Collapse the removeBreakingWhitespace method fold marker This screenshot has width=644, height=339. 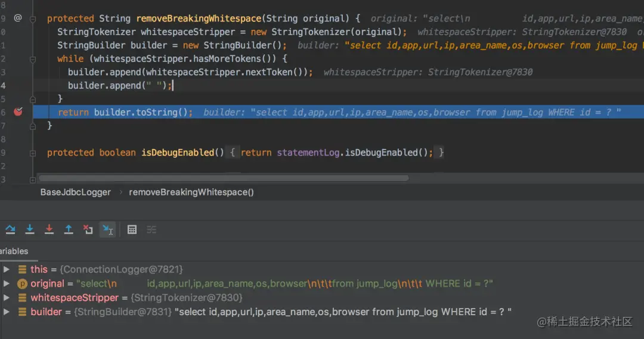[x=33, y=19]
